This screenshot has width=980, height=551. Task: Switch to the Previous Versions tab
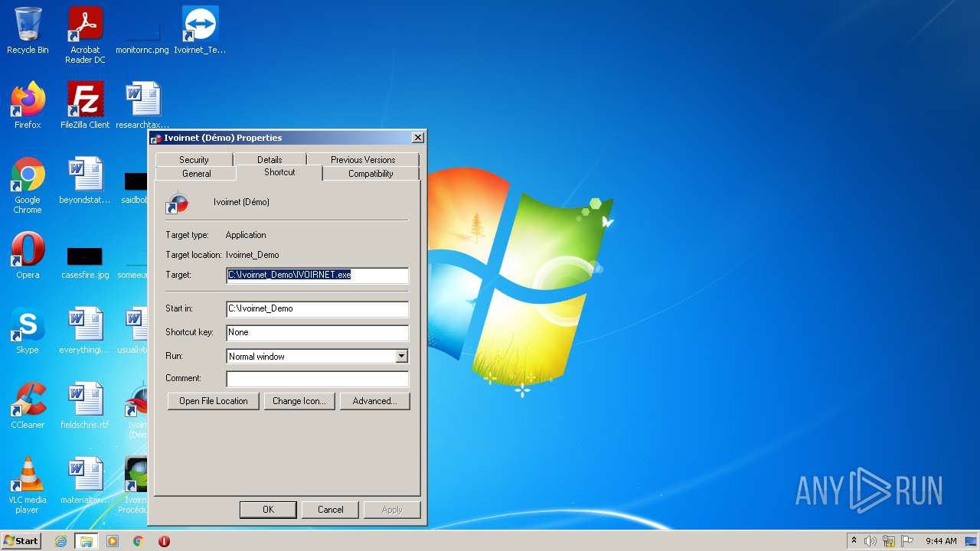click(x=363, y=159)
